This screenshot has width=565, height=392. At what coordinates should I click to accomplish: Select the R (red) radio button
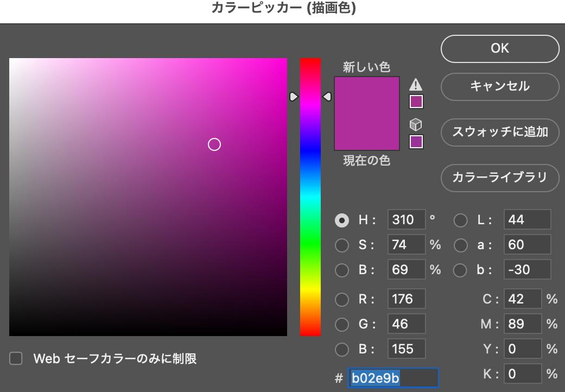pyautogui.click(x=341, y=299)
